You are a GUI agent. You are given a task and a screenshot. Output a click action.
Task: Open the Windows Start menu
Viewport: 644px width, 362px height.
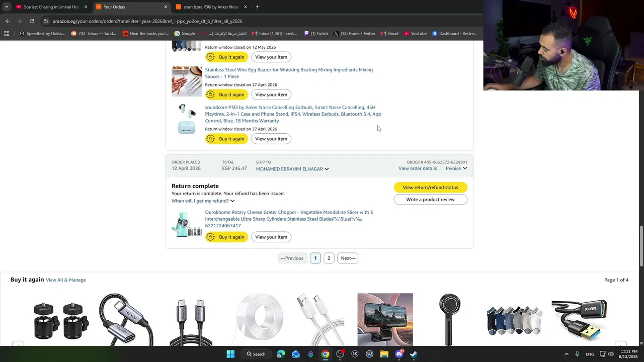tap(230, 354)
